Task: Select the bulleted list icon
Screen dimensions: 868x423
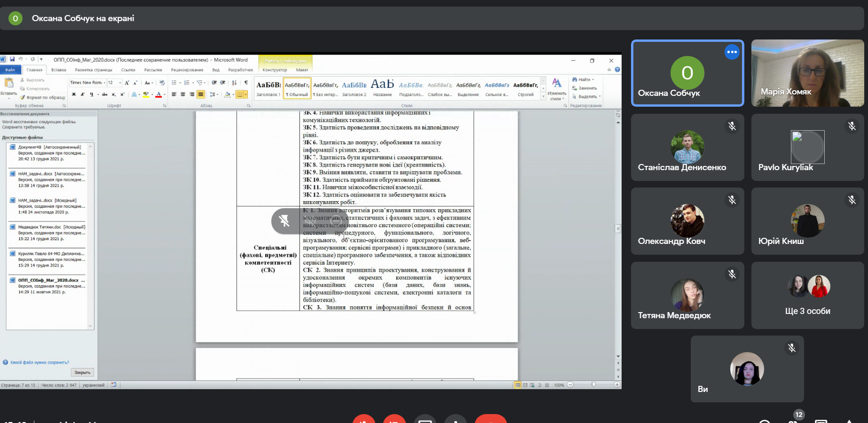Action: 174,83
